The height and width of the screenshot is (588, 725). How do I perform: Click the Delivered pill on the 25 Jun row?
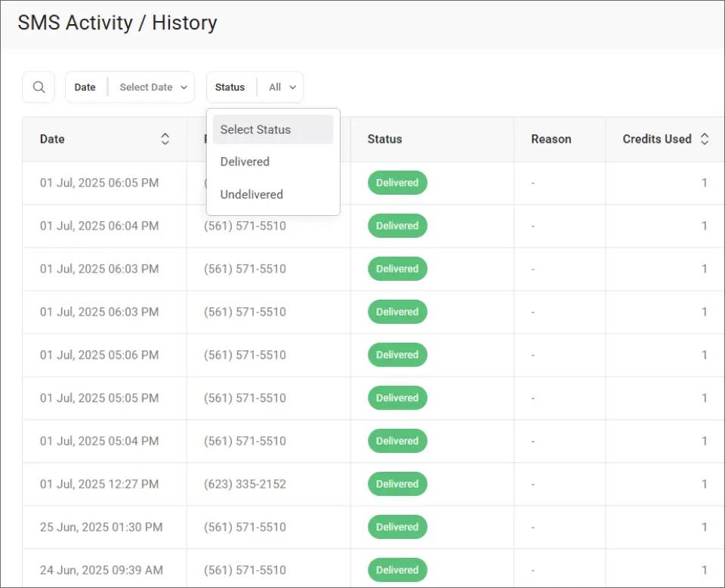pyautogui.click(x=397, y=527)
